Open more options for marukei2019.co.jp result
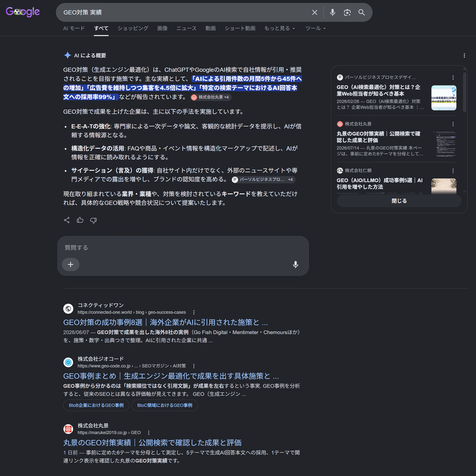 149,433
